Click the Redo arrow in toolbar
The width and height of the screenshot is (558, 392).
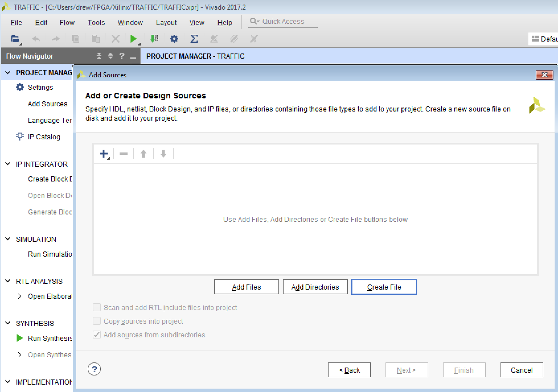56,39
